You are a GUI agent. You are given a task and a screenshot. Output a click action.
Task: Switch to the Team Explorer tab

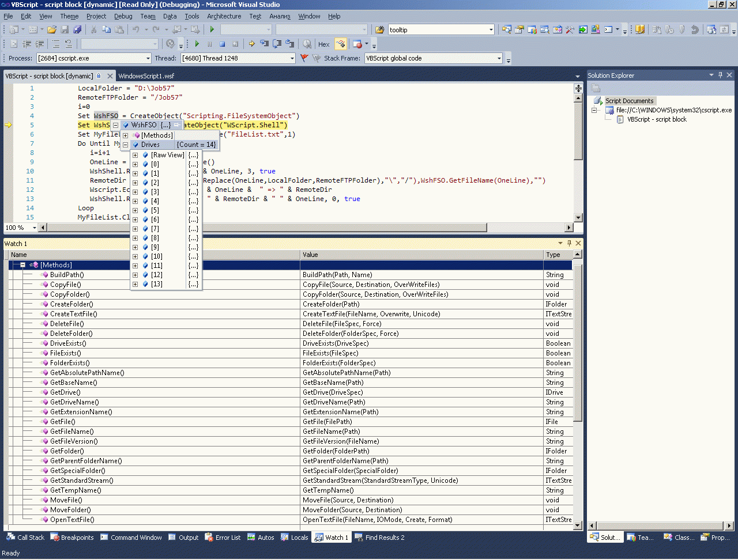click(640, 538)
